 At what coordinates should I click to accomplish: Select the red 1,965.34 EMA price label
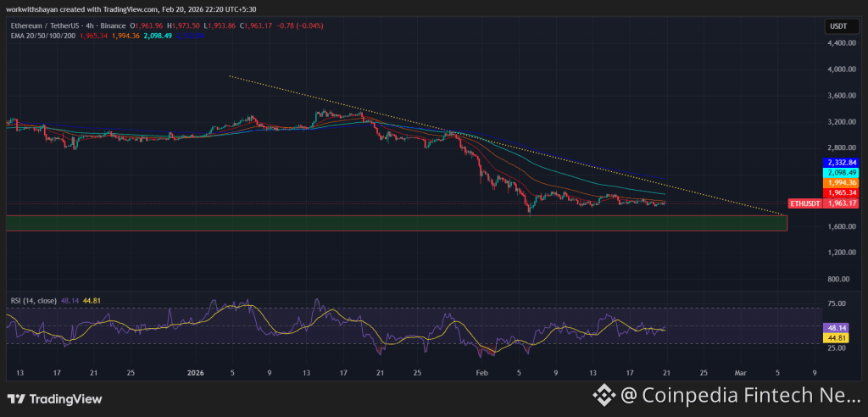pos(840,193)
